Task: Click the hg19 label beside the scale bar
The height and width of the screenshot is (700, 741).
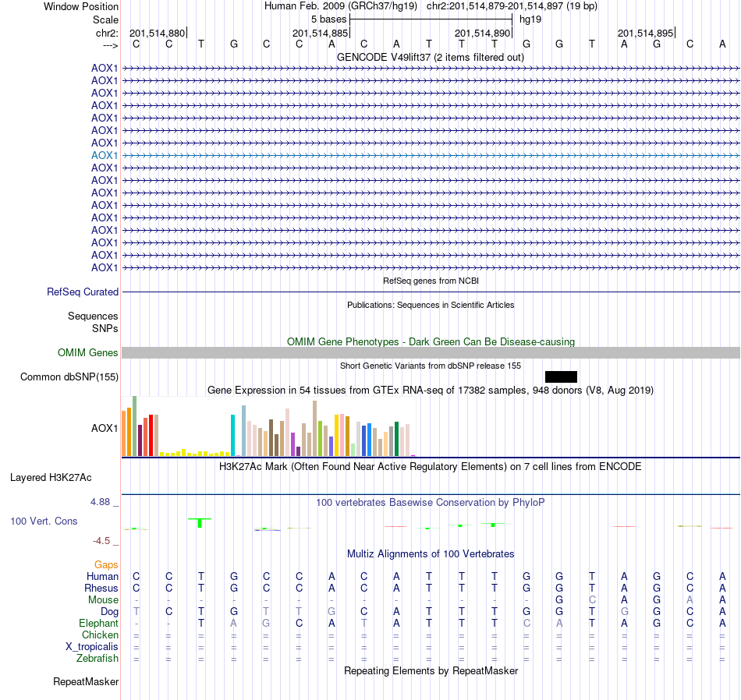Action: tap(530, 19)
